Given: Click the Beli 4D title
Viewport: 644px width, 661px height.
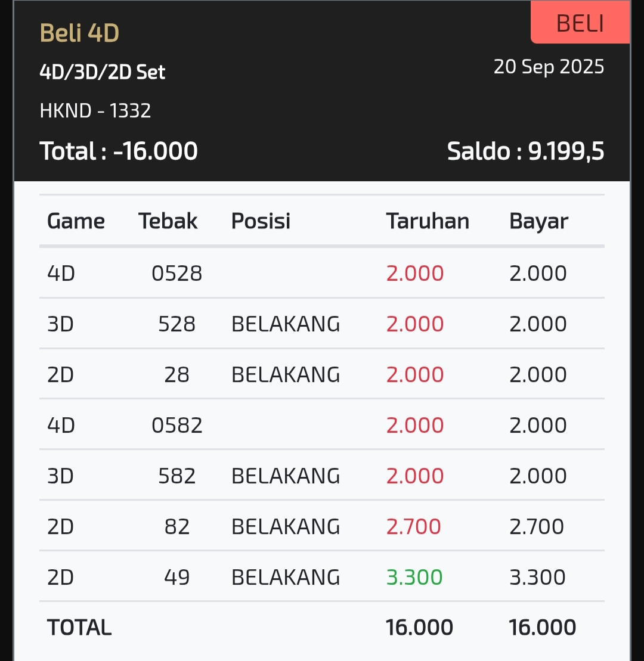Looking at the screenshot, I should [x=79, y=33].
